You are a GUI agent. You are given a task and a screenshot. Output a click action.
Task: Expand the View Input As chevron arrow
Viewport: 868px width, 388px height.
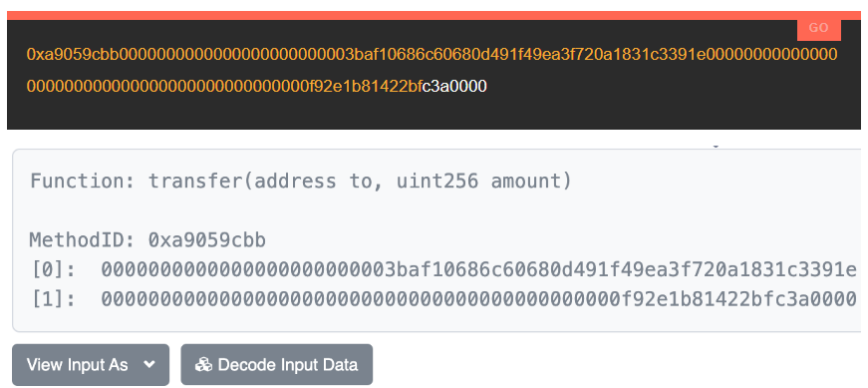(x=148, y=365)
